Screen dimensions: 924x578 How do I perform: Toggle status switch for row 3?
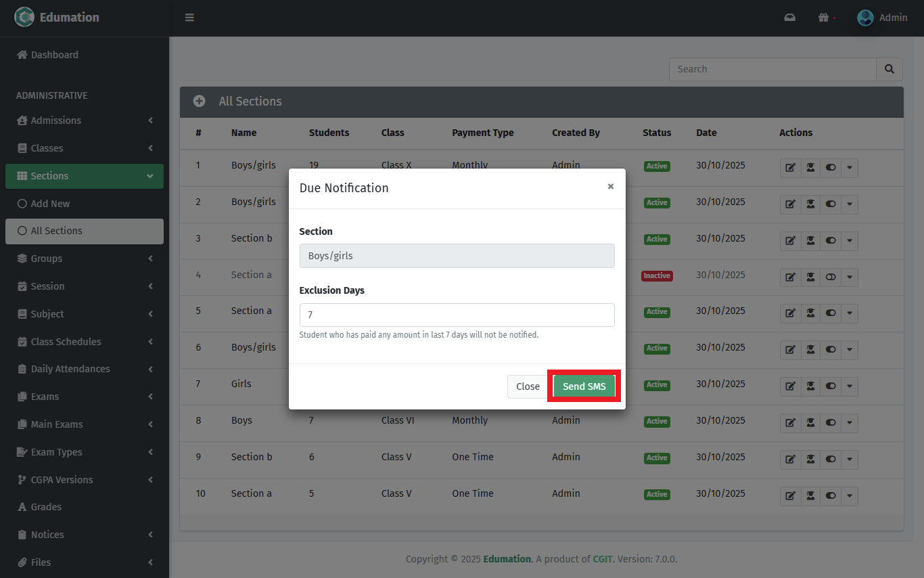click(831, 241)
